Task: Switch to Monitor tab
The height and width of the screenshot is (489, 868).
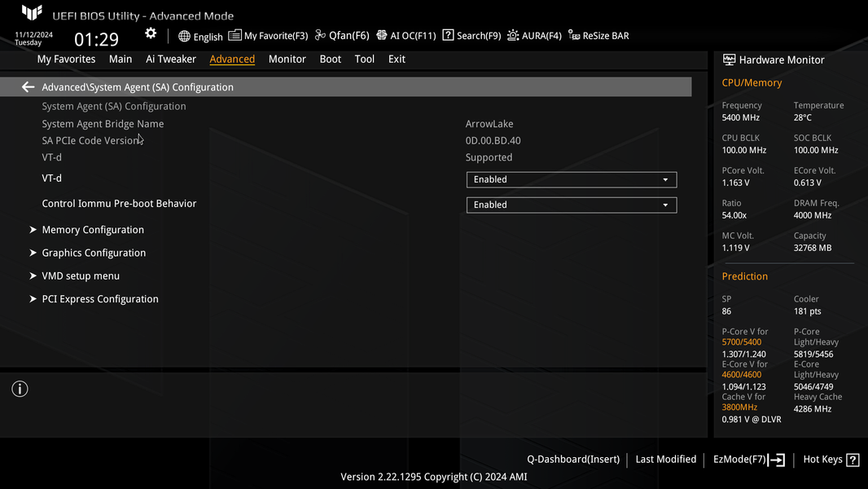Action: tap(287, 59)
